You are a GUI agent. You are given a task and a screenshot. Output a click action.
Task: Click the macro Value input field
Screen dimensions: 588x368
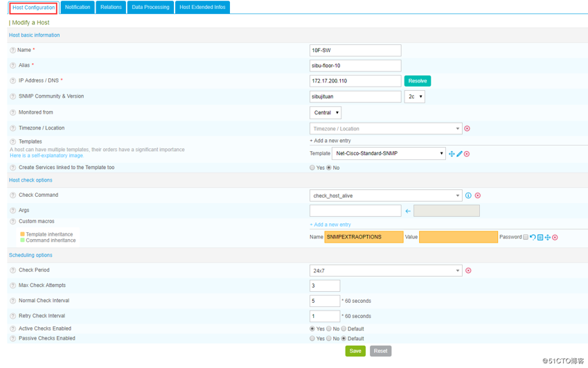point(458,237)
